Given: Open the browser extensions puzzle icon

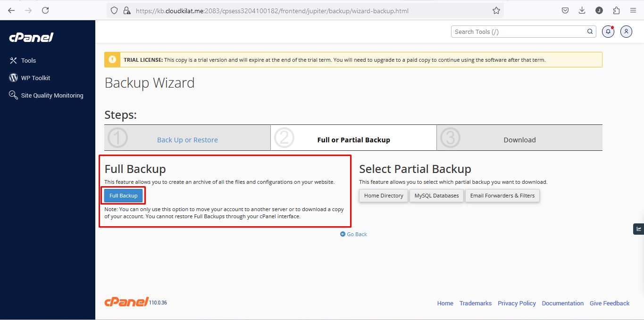Looking at the screenshot, I should point(616,10).
